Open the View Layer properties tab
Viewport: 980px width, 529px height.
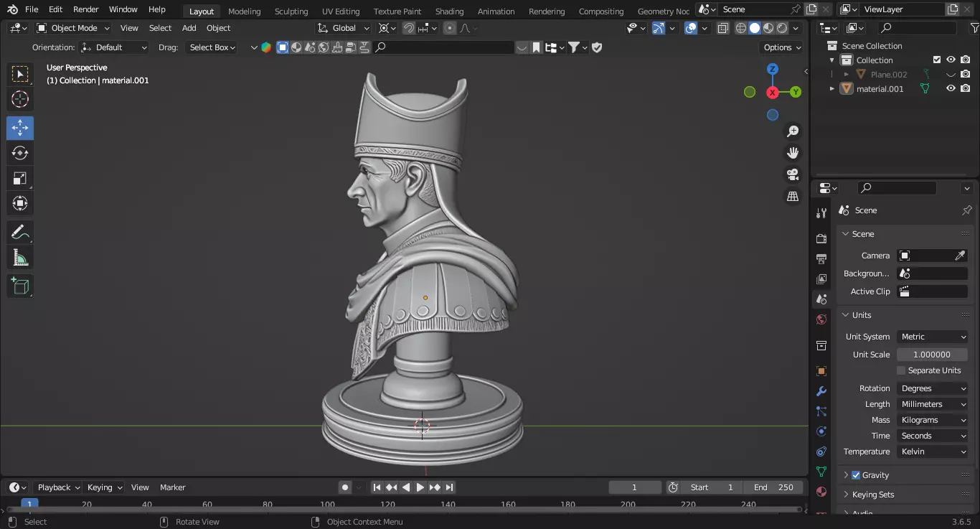[821, 278]
